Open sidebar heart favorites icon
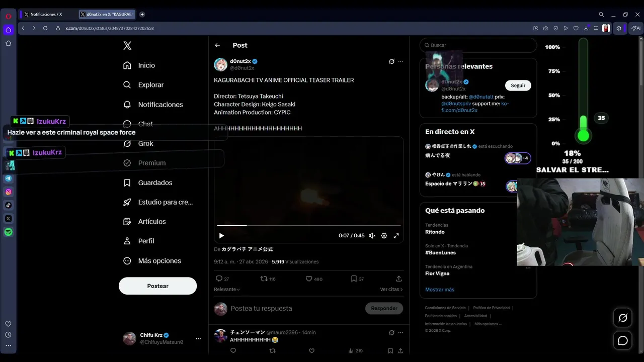Screen dimensions: 644x362 (8, 324)
